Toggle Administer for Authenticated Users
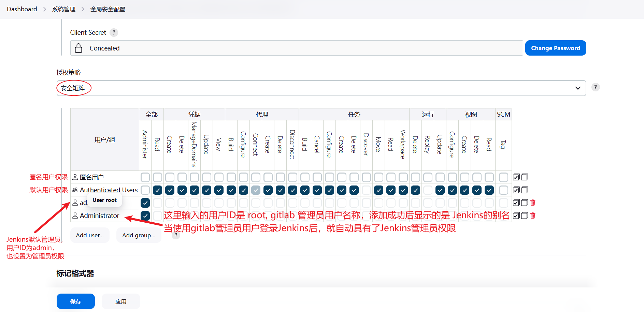This screenshot has width=644, height=312. click(145, 190)
